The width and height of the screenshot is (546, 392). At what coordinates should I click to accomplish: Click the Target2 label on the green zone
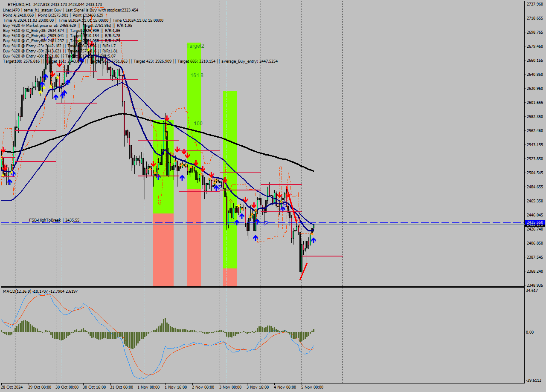(195, 46)
